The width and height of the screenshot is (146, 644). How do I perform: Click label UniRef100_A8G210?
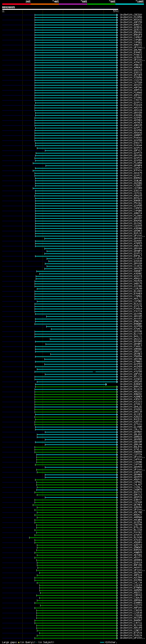(131, 392)
